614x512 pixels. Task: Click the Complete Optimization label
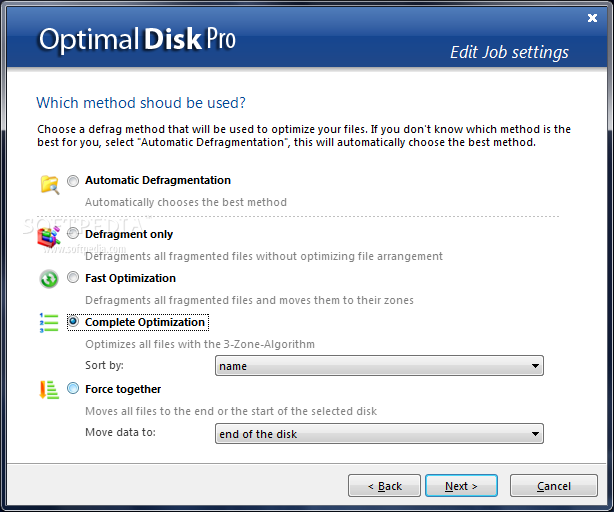[145, 322]
